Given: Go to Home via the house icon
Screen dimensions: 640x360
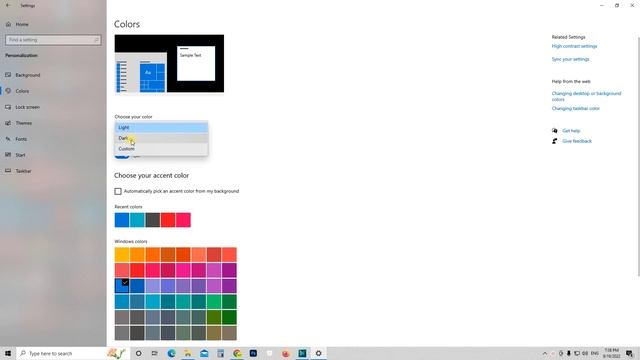Looking at the screenshot, I should coord(8,24).
